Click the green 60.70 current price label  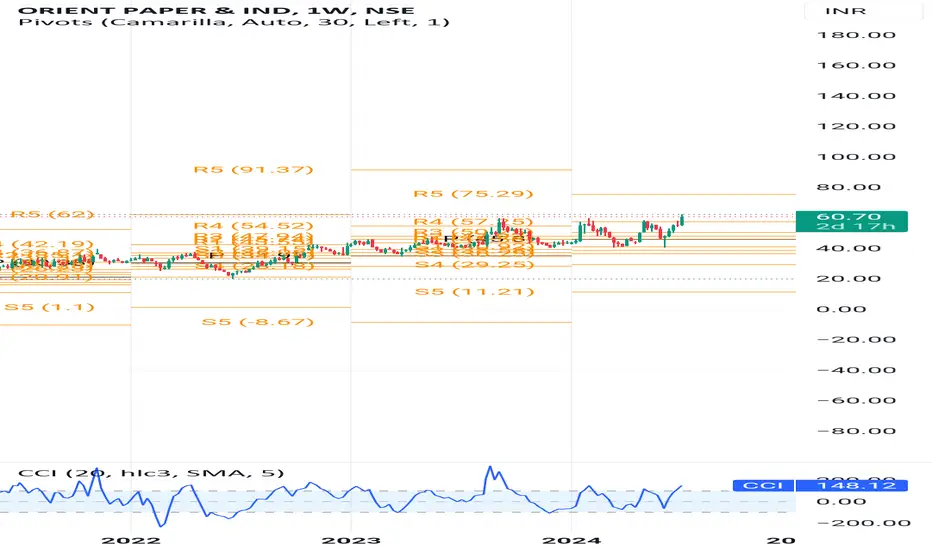pyautogui.click(x=851, y=221)
